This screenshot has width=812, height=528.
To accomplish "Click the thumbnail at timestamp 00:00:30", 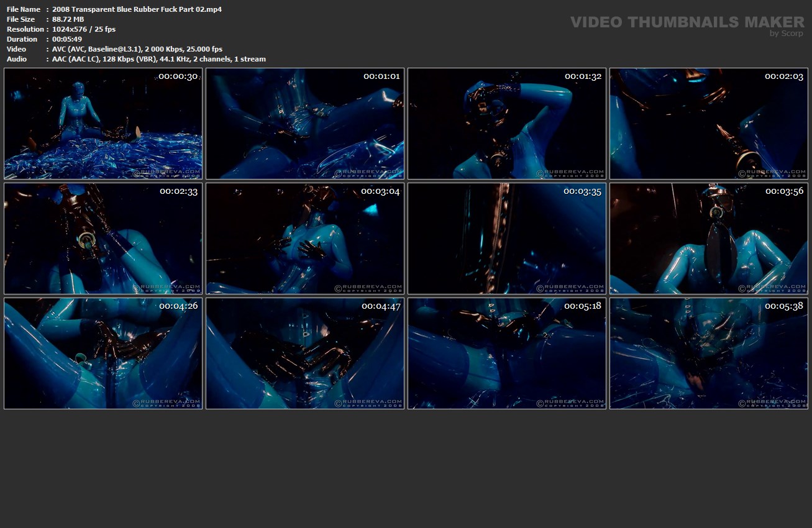I will pyautogui.click(x=103, y=124).
